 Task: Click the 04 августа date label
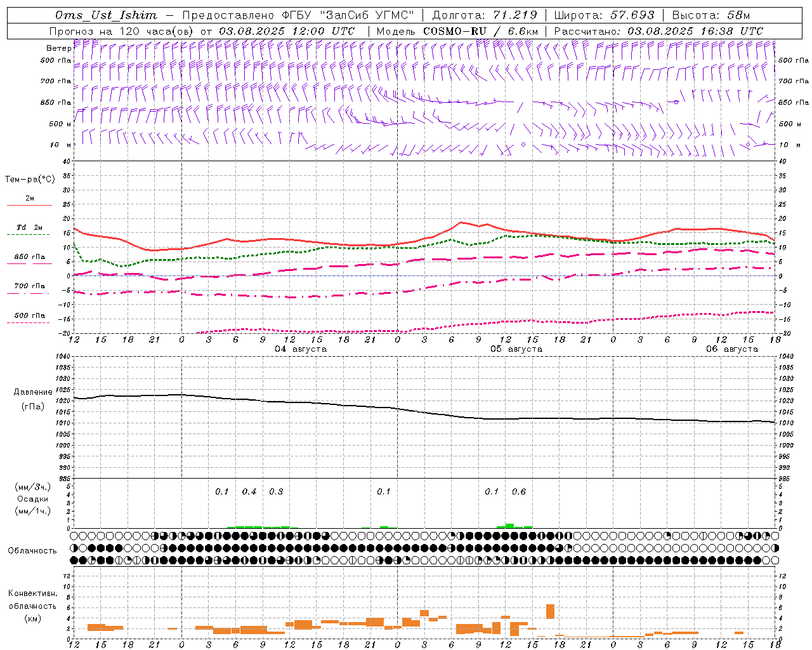point(301,349)
